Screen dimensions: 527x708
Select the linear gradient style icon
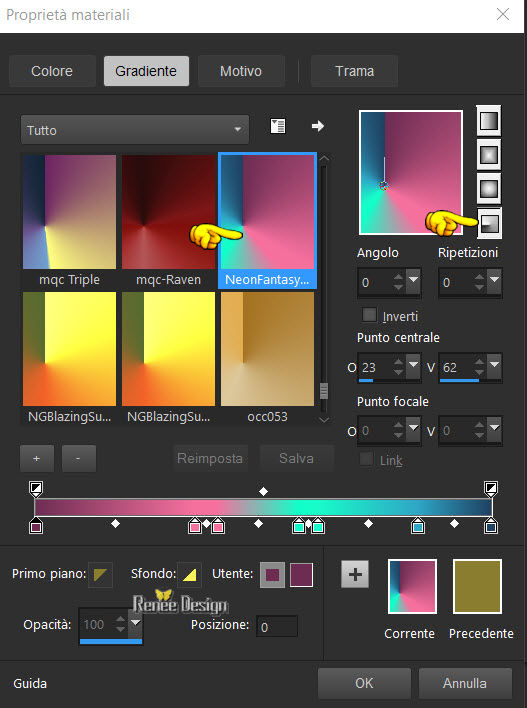coord(489,121)
